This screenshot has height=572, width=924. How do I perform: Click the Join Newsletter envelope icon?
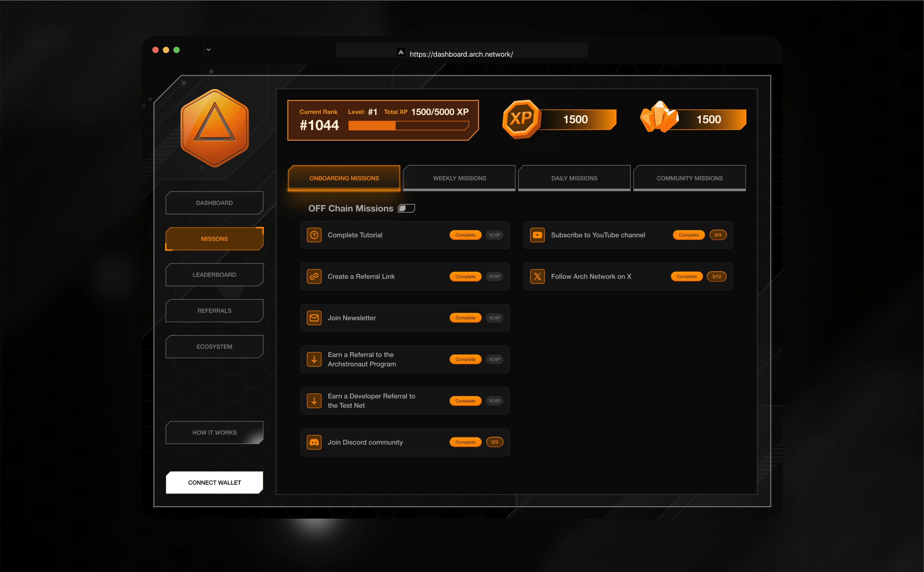tap(314, 318)
